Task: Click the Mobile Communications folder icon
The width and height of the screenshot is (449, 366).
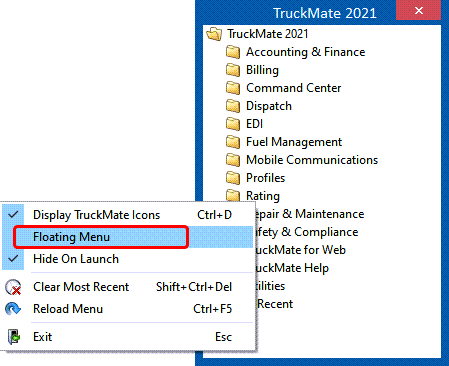Action: click(x=233, y=160)
